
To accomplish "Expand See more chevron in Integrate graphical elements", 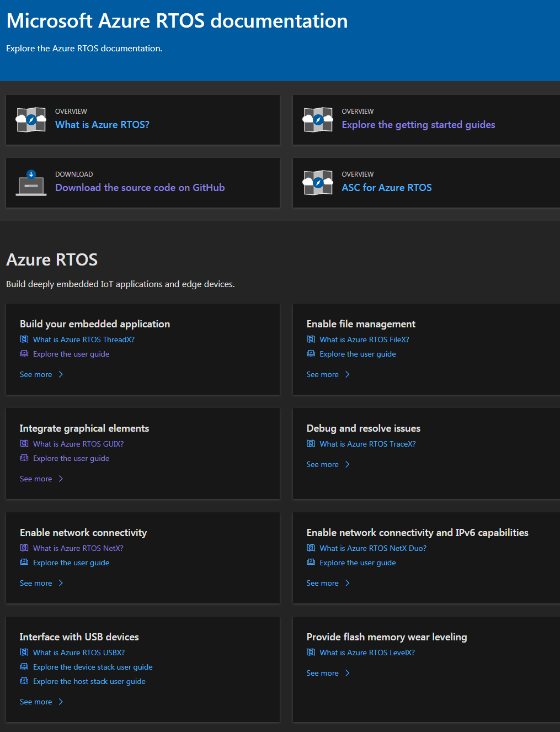I will point(61,479).
